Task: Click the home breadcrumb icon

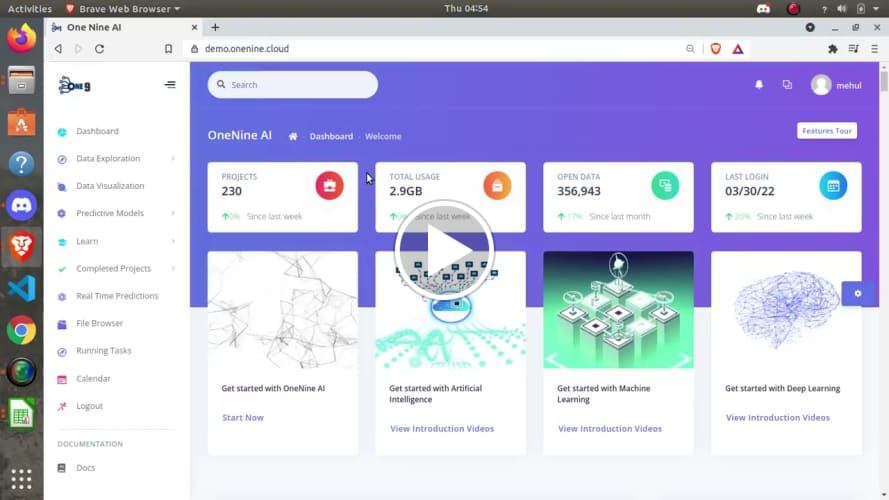Action: pos(293,137)
